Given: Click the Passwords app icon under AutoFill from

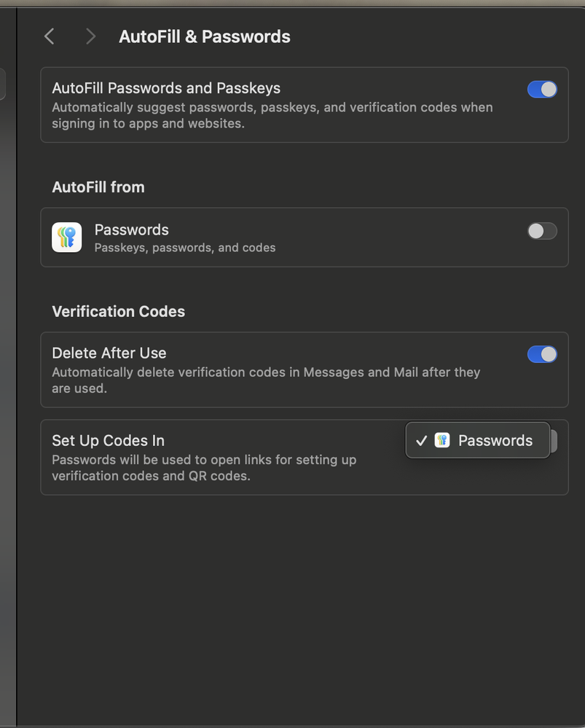Looking at the screenshot, I should 67,238.
